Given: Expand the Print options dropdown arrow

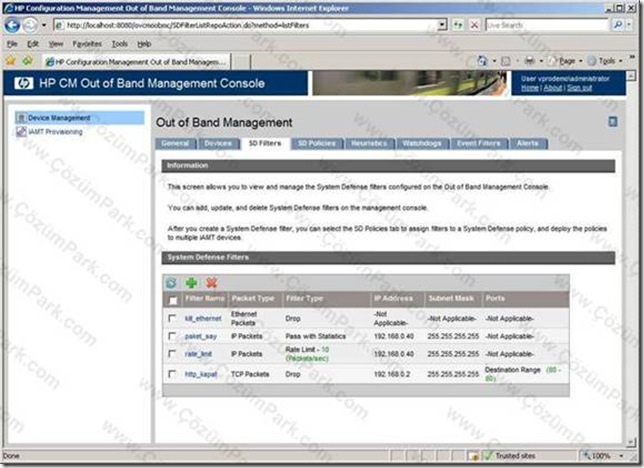Looking at the screenshot, I should (541, 61).
